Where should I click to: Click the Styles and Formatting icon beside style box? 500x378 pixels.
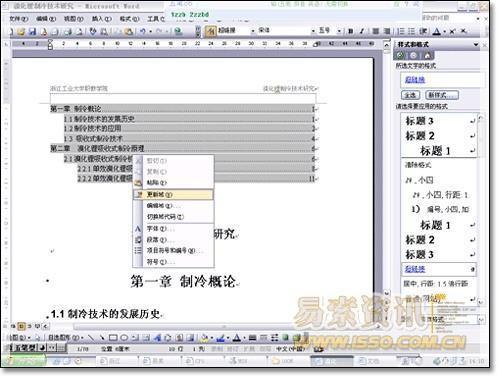coord(211,31)
